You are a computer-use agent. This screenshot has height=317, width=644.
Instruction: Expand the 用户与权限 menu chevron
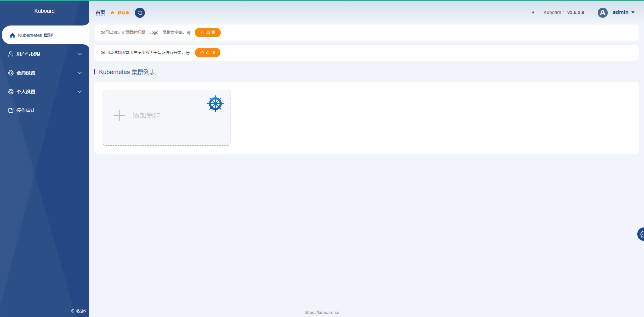tap(79, 54)
